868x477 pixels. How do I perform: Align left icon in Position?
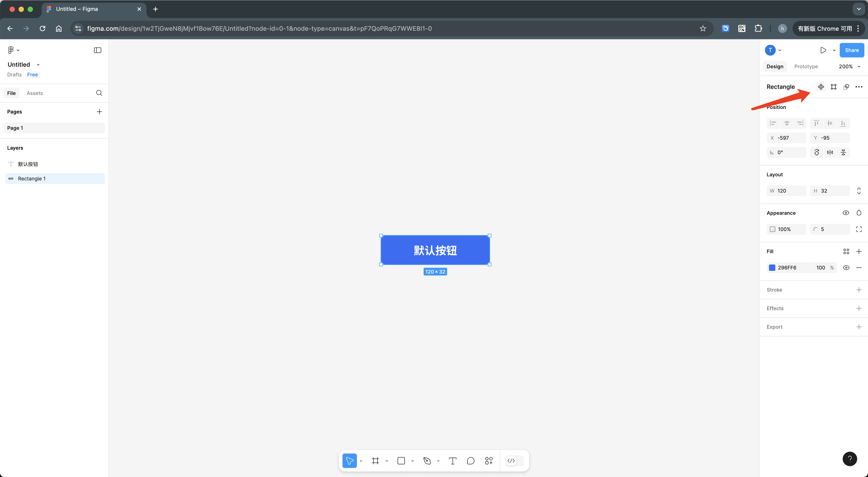coord(773,123)
